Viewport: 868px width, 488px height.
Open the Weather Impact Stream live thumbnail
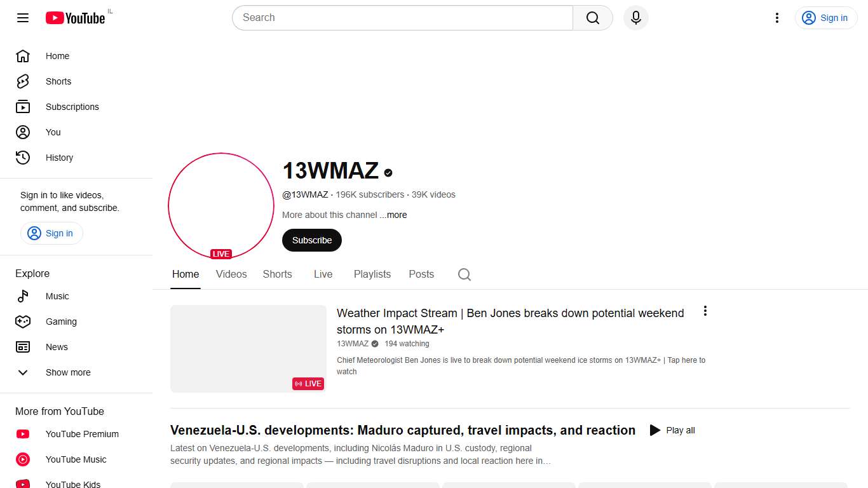coord(248,348)
